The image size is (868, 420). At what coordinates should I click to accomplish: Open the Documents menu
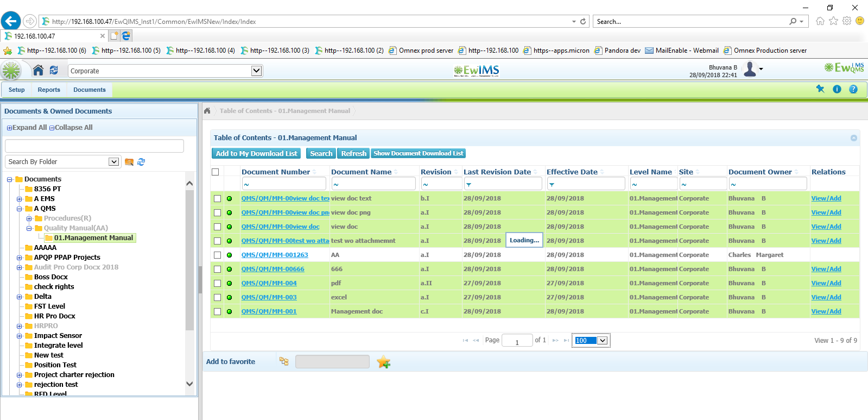[x=90, y=90]
